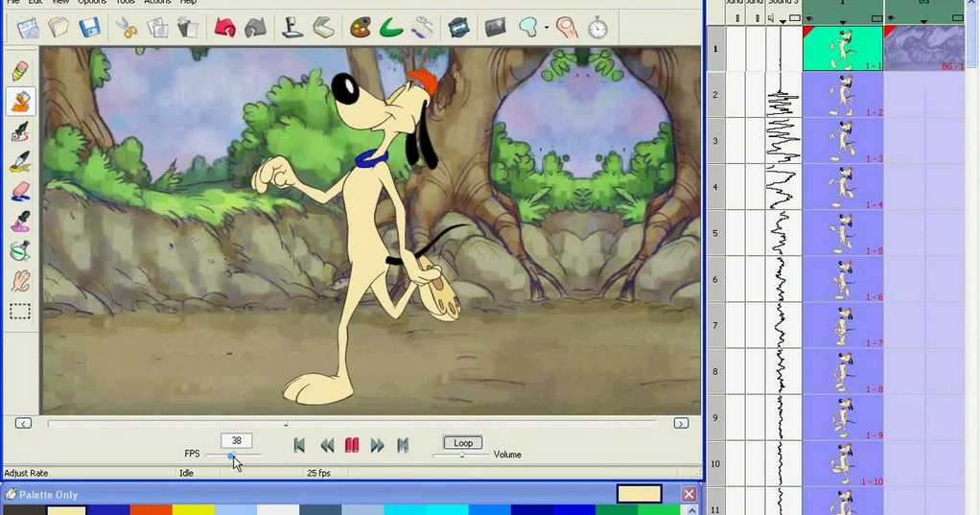Image resolution: width=980 pixels, height=515 pixels.
Task: Open the paint palette icon
Action: [x=360, y=28]
